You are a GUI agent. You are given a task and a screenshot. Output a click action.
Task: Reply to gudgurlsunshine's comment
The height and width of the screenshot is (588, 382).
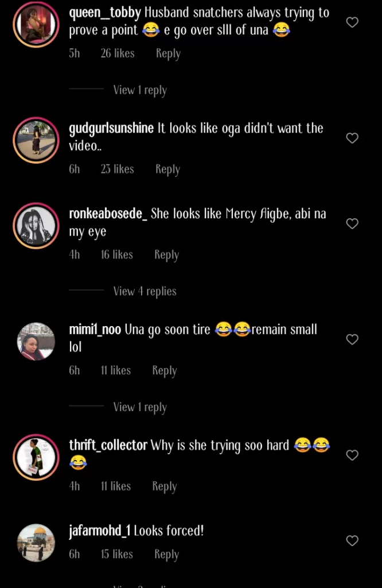click(x=167, y=169)
